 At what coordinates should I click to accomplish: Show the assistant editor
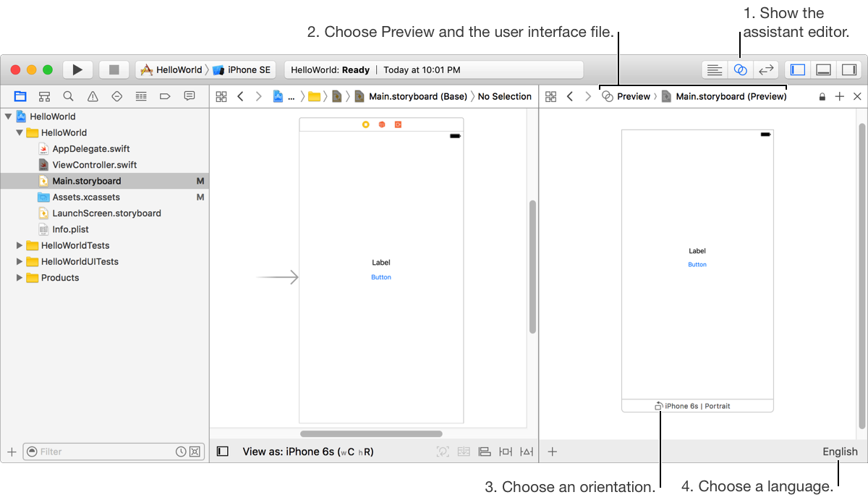click(740, 69)
